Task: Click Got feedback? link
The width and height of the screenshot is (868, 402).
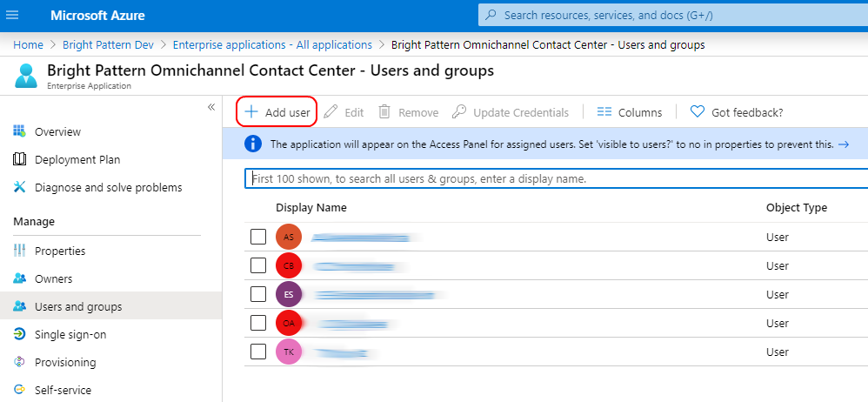Action: point(737,112)
